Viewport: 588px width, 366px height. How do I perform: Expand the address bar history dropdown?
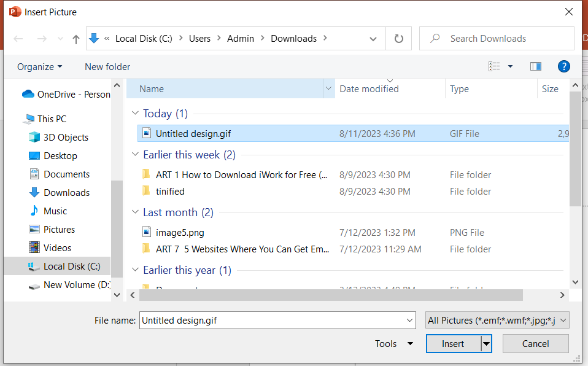click(373, 39)
